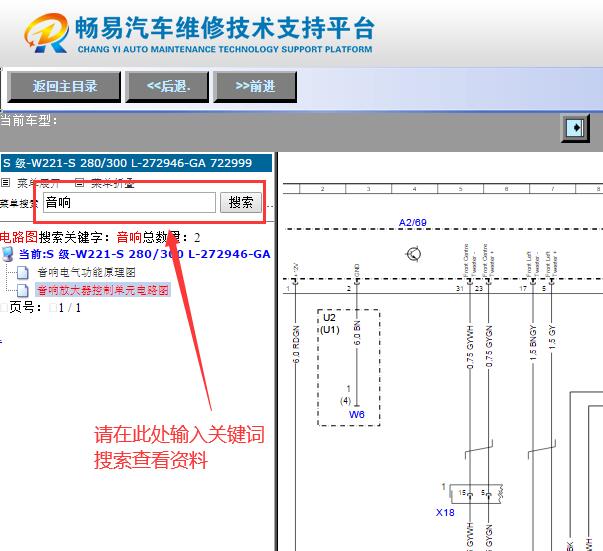The width and height of the screenshot is (603, 551).
Task: Click the 6.0 RDGN wire label
Action: point(296,344)
